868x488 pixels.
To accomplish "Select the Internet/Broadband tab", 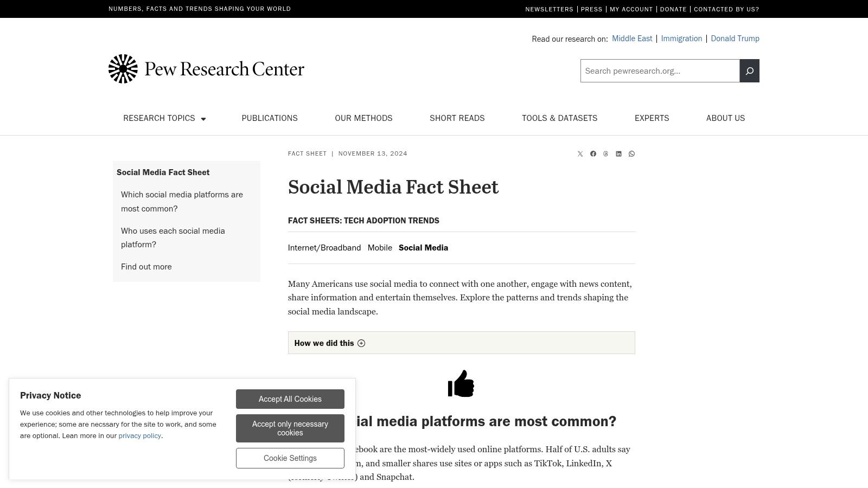I will pos(324,247).
